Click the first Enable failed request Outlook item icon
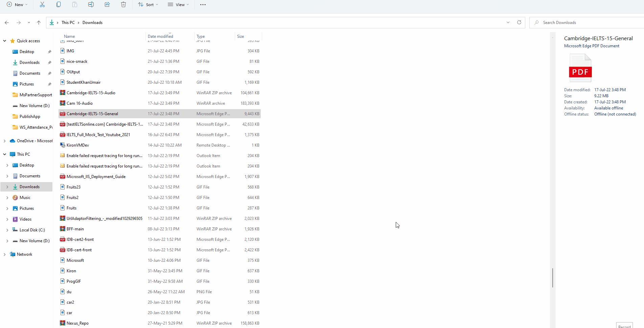The height and width of the screenshot is (328, 644). coord(63,155)
